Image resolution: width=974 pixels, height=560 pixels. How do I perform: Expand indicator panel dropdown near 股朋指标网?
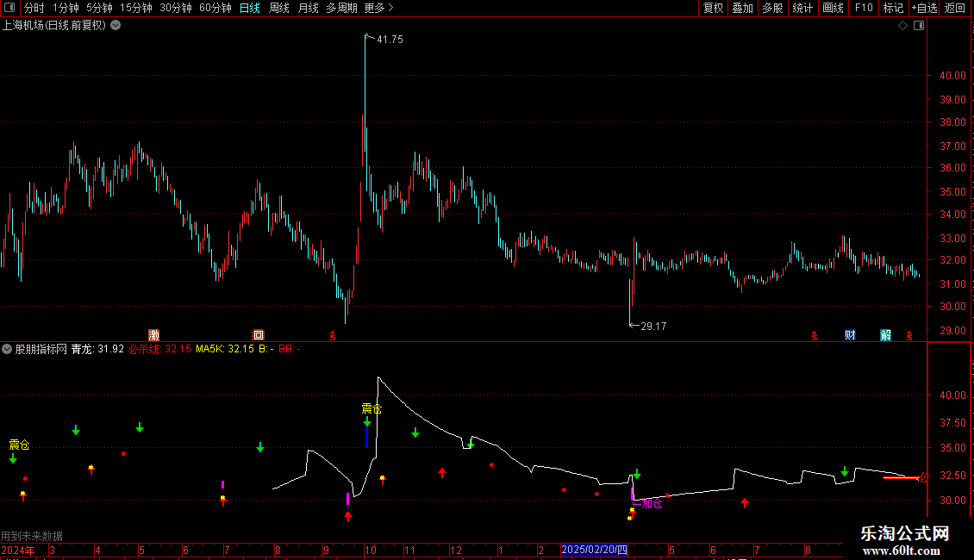point(7,349)
